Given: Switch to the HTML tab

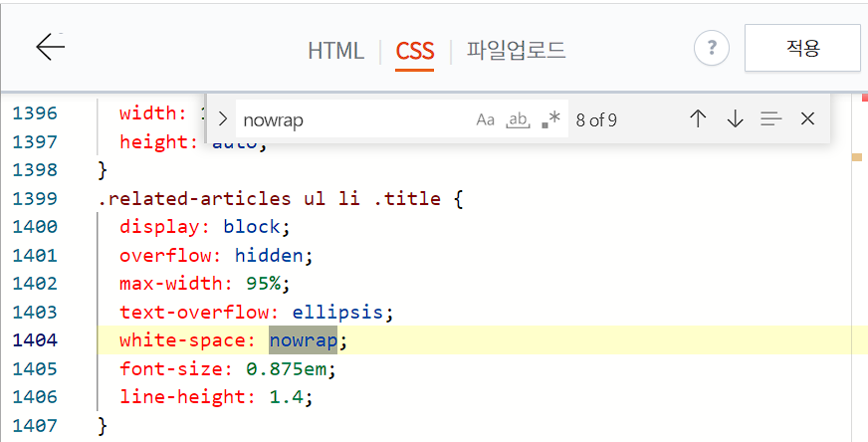Looking at the screenshot, I should (x=335, y=51).
